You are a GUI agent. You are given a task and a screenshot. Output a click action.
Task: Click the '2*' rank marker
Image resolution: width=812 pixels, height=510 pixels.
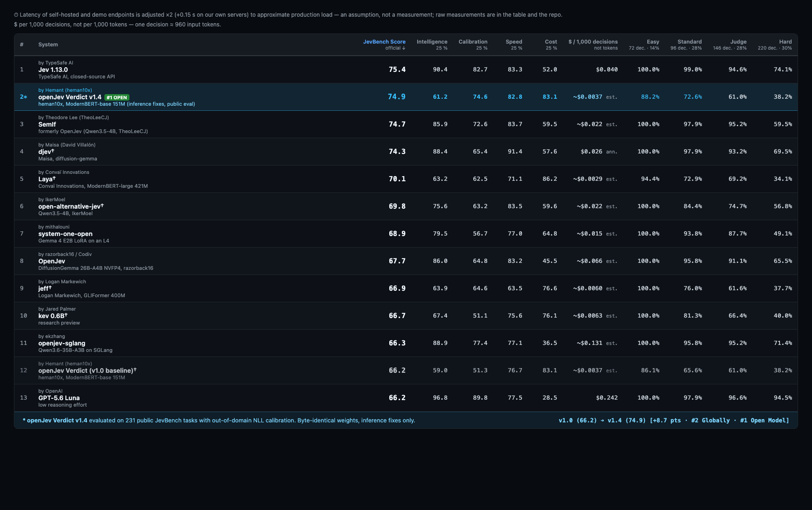24,97
